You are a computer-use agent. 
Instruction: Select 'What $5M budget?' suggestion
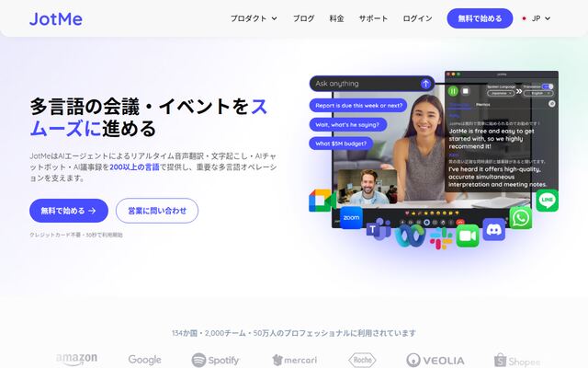341,144
